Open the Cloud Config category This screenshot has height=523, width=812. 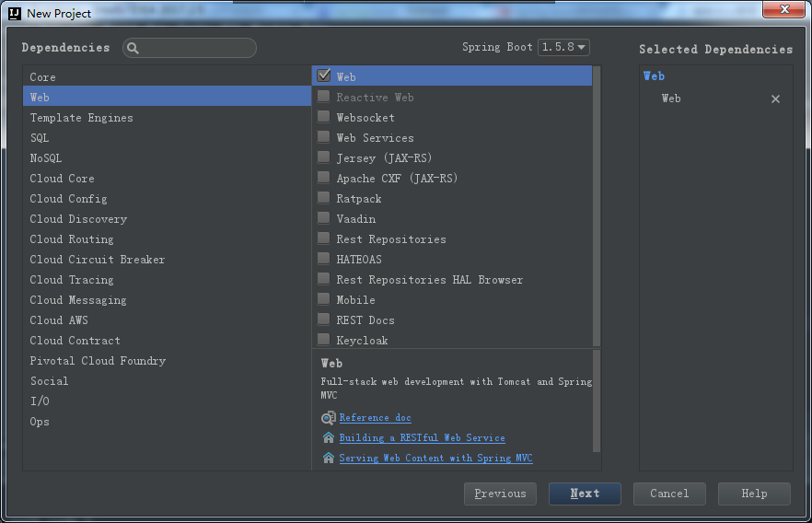coord(167,198)
